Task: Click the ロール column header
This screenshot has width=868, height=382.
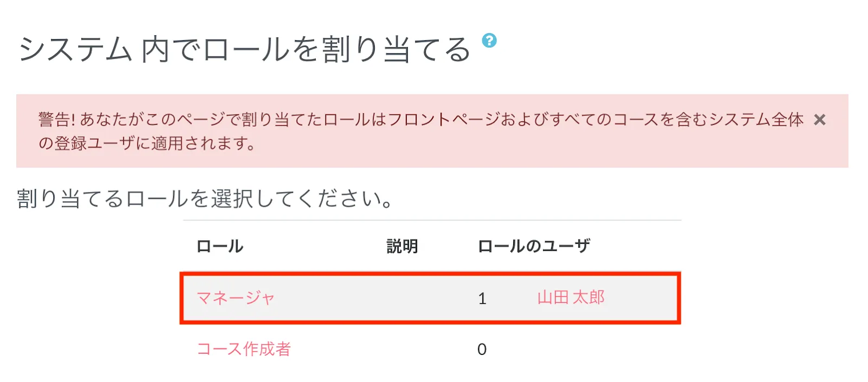Action: pyautogui.click(x=220, y=247)
